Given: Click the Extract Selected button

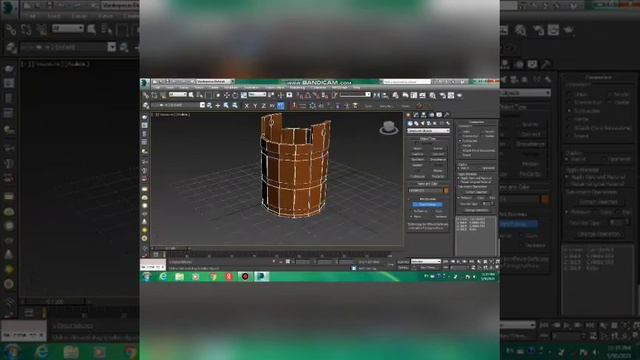Looking at the screenshot, I should click(476, 192).
